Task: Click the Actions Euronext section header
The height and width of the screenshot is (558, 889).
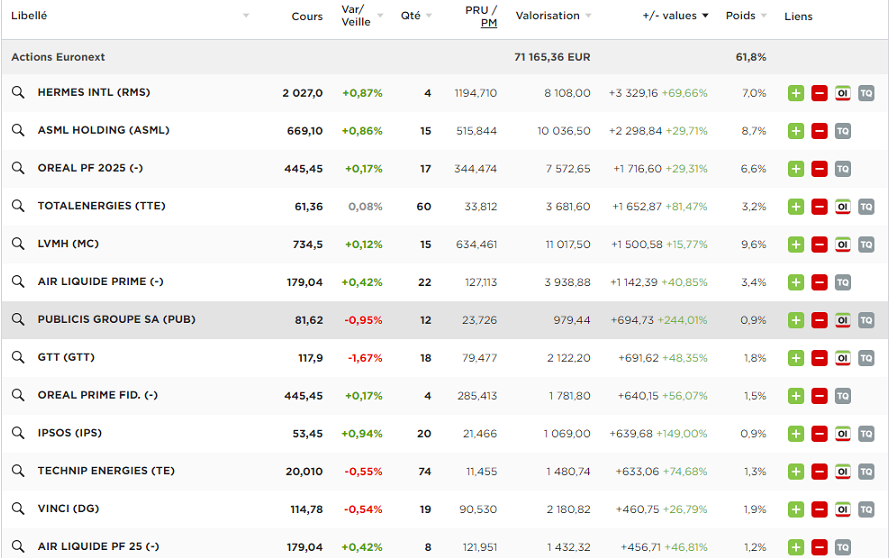Action: 58,57
